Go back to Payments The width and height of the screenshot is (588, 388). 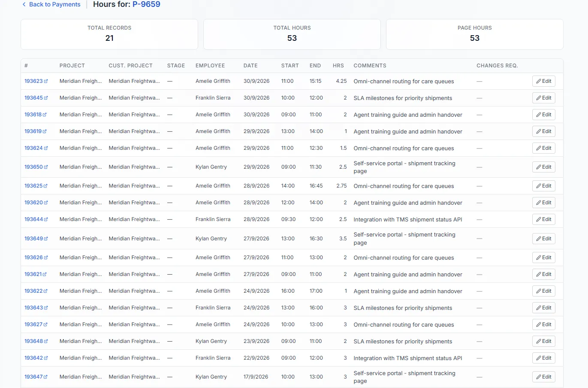click(x=51, y=4)
